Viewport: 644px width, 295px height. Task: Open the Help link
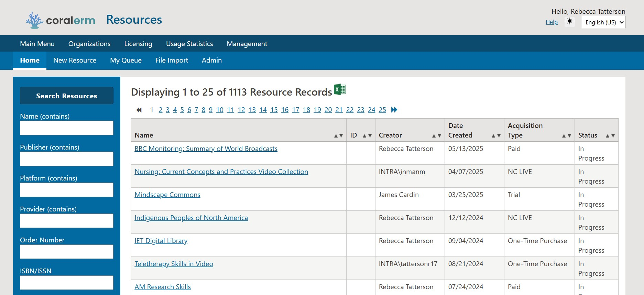coord(551,22)
